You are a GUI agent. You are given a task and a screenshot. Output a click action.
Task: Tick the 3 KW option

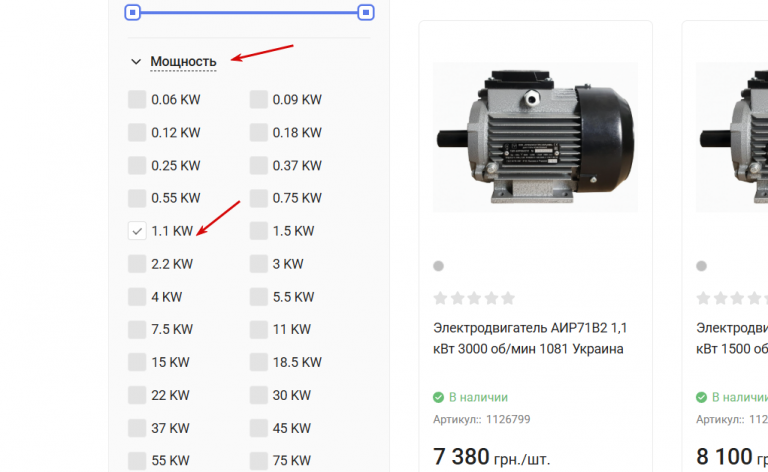coord(259,263)
